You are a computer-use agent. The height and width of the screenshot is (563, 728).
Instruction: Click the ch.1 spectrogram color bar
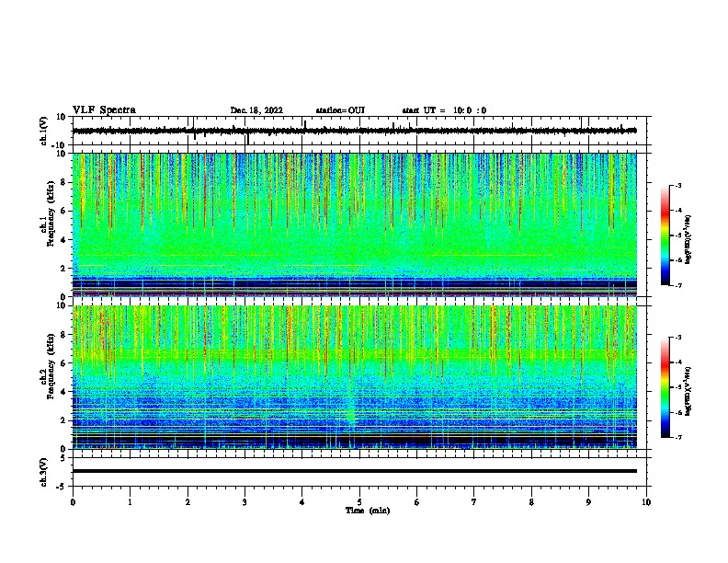pos(665,236)
